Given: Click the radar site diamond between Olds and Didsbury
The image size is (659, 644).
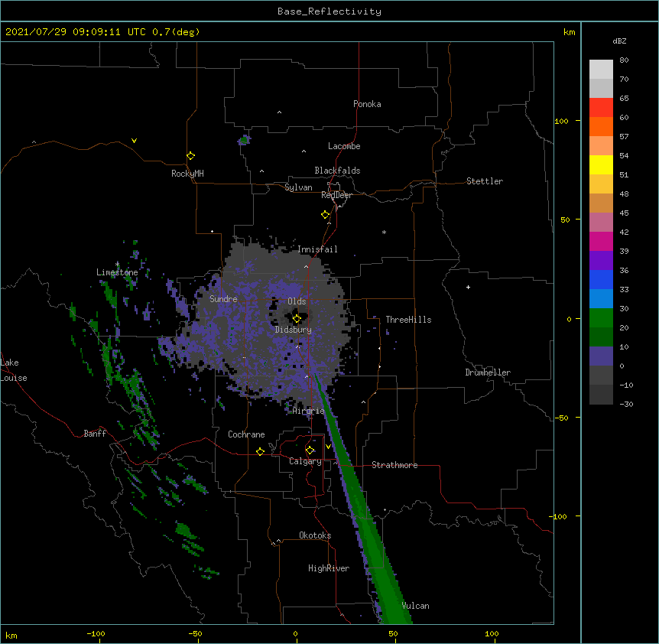Looking at the screenshot, I should pyautogui.click(x=297, y=319).
